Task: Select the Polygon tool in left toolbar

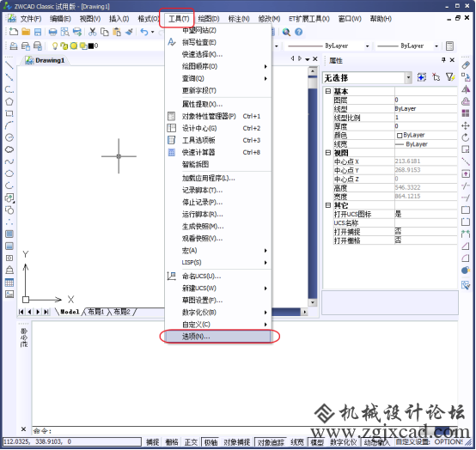Action: click(9, 101)
